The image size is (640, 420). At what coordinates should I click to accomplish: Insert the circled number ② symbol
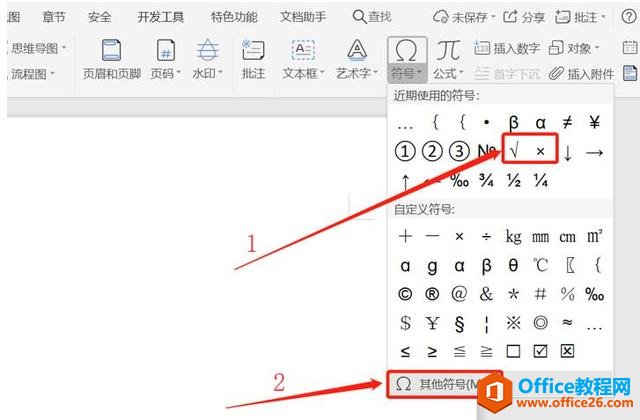[x=432, y=151]
